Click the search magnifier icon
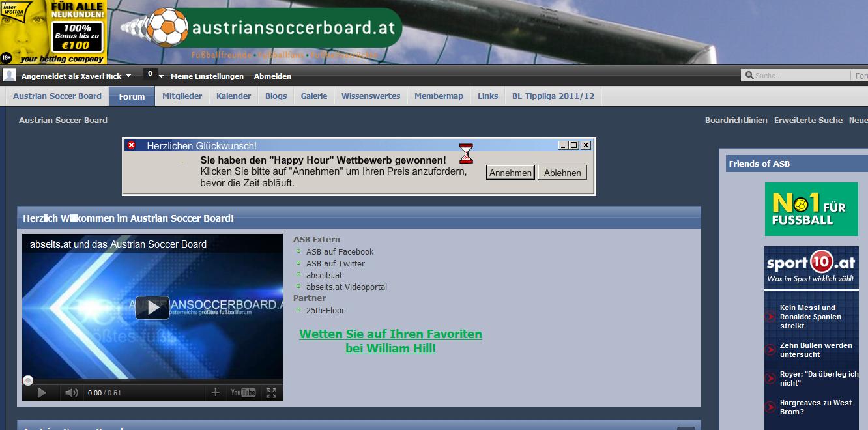The height and width of the screenshot is (430, 868). [x=749, y=76]
